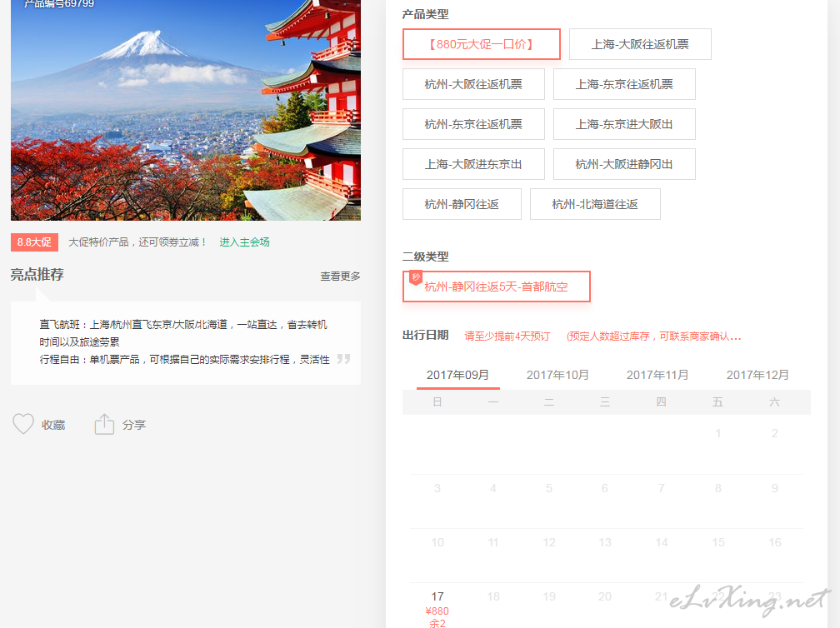Click the 分享 label
The height and width of the screenshot is (628, 840).
134,425
